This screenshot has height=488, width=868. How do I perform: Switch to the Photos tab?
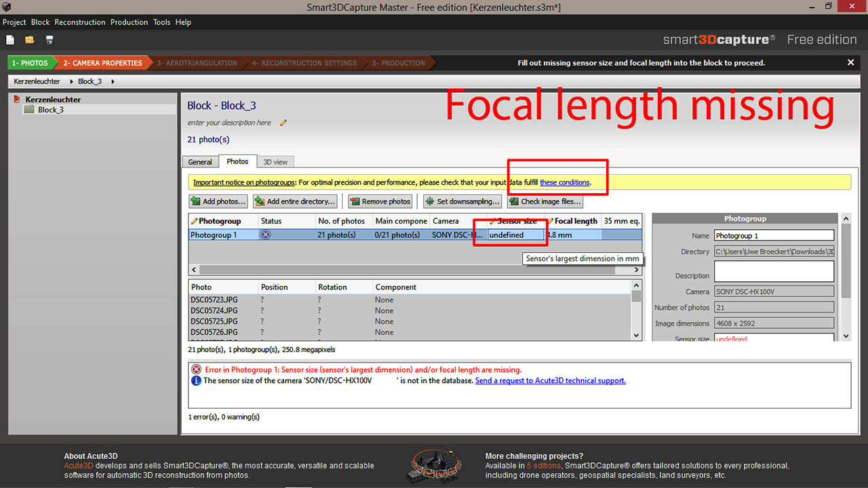237,161
